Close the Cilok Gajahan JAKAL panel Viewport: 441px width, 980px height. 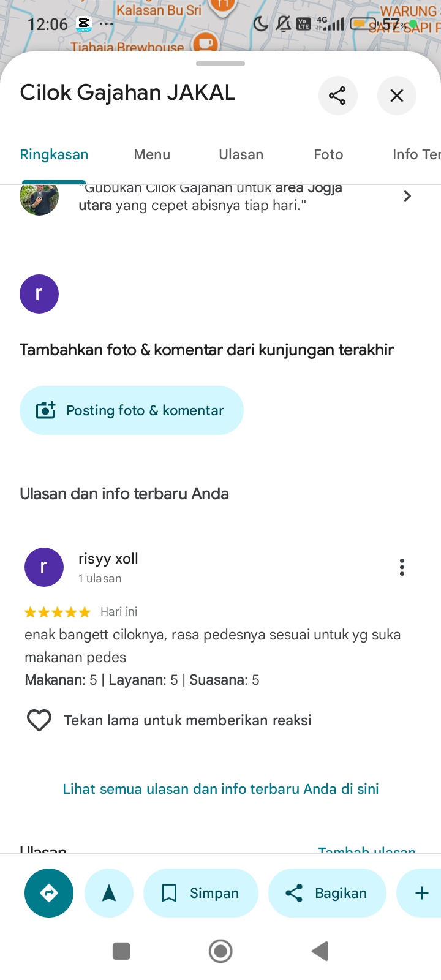pos(397,96)
